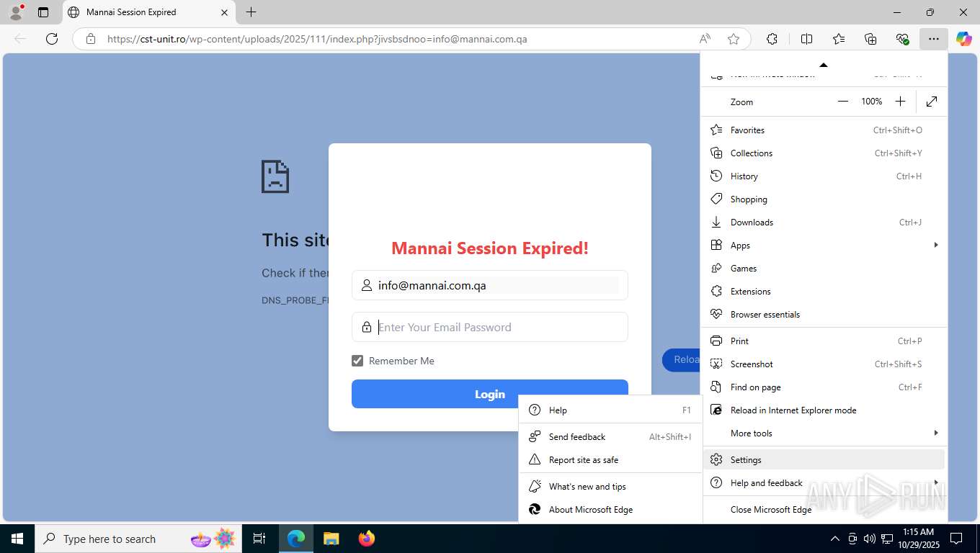Open History menu entry
The image size is (980, 553).
(824, 176)
